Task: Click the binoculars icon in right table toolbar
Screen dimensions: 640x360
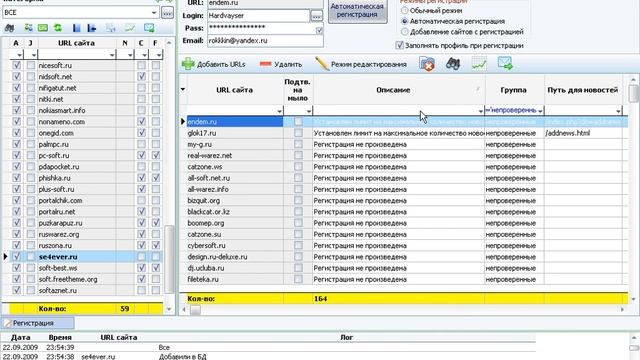Action: [x=453, y=64]
